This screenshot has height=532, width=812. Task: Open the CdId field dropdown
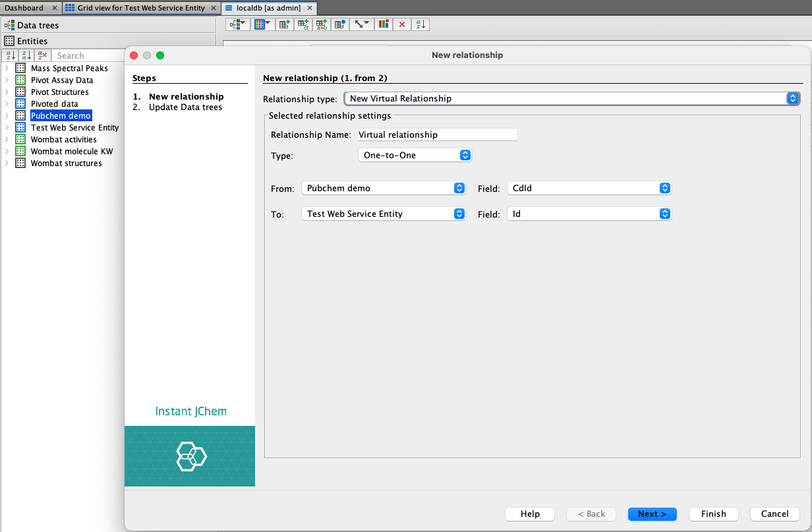tap(589, 188)
